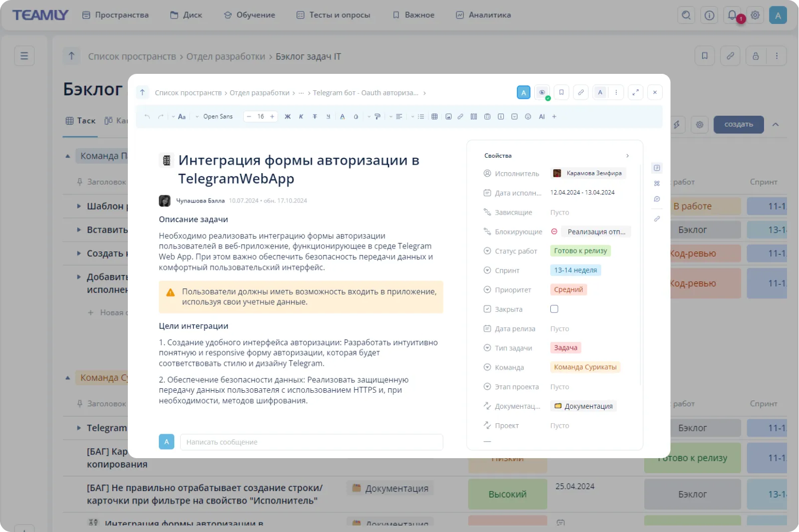799x532 pixels.
Task: Open Тесты и опросы in top navigation
Action: (333, 15)
